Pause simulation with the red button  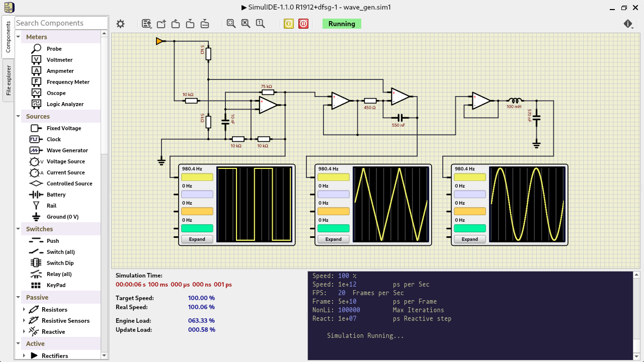pos(303,24)
